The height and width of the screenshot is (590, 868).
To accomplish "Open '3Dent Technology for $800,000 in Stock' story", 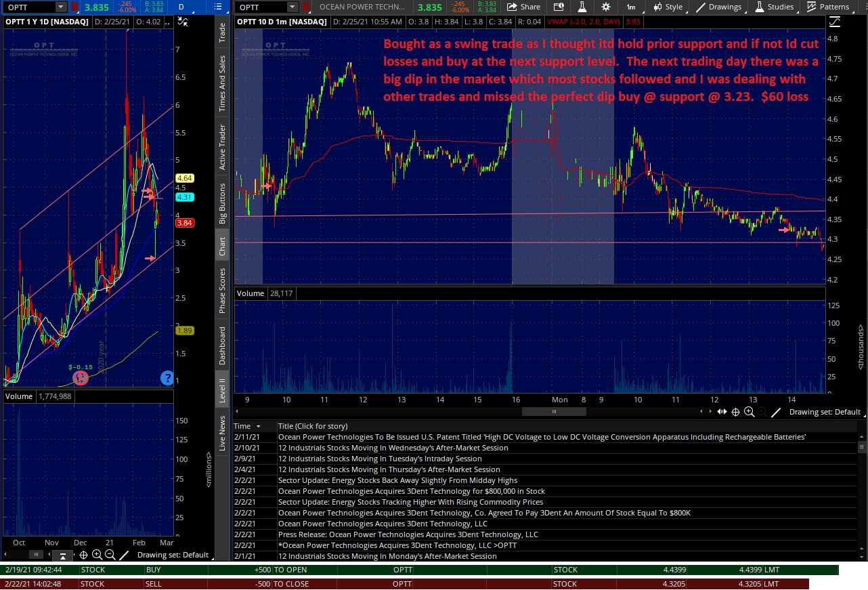I will click(412, 491).
